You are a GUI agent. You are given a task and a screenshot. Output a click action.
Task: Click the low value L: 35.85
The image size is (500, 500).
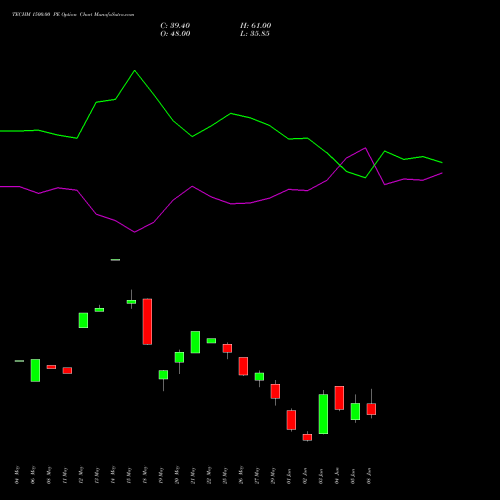[255, 34]
